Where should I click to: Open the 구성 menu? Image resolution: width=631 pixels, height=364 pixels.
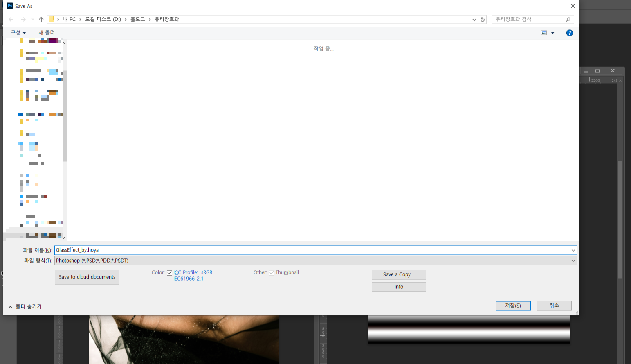tap(18, 33)
